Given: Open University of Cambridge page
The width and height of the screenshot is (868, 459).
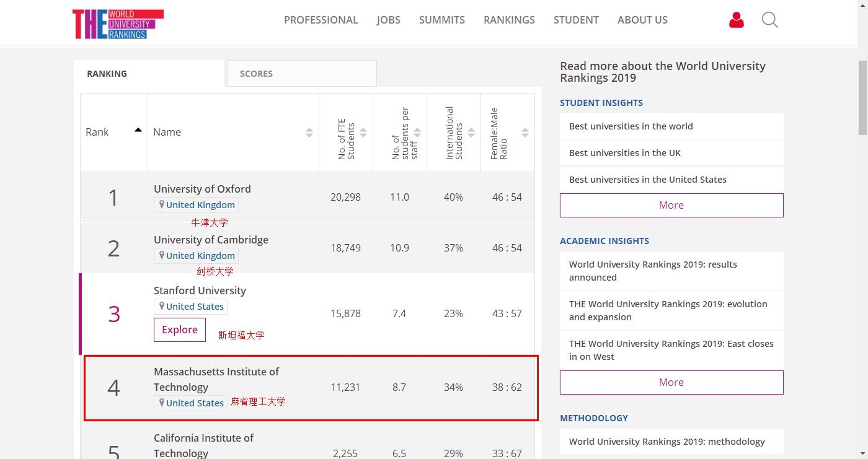Looking at the screenshot, I should pos(211,240).
